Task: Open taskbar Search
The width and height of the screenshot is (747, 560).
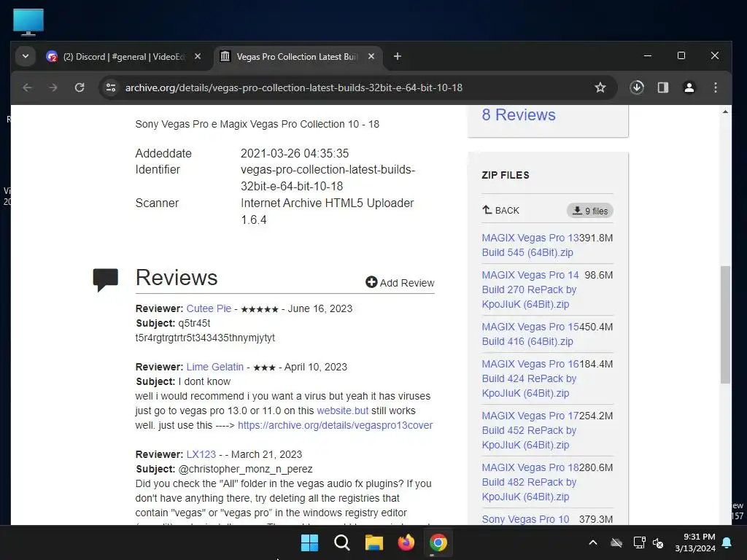Action: 342,542
